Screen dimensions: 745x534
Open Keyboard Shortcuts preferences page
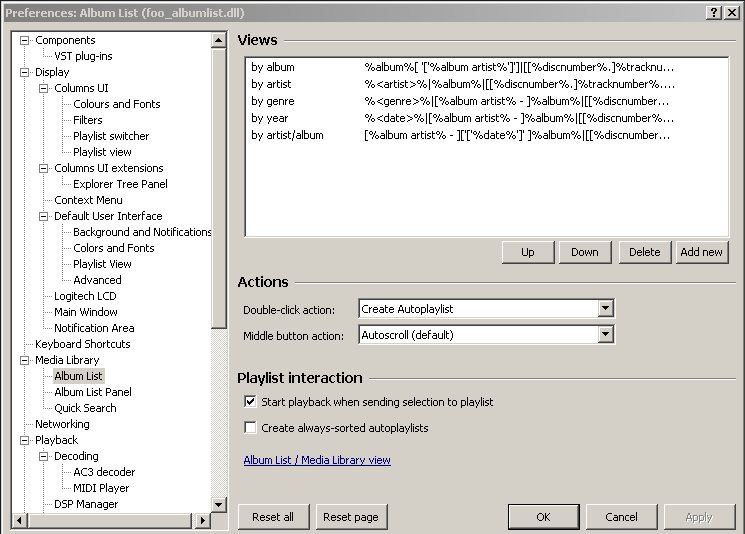[x=82, y=344]
